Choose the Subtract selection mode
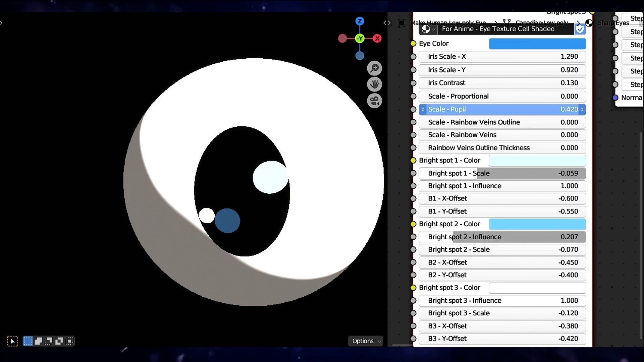The height and width of the screenshot is (362, 644). 49,341
